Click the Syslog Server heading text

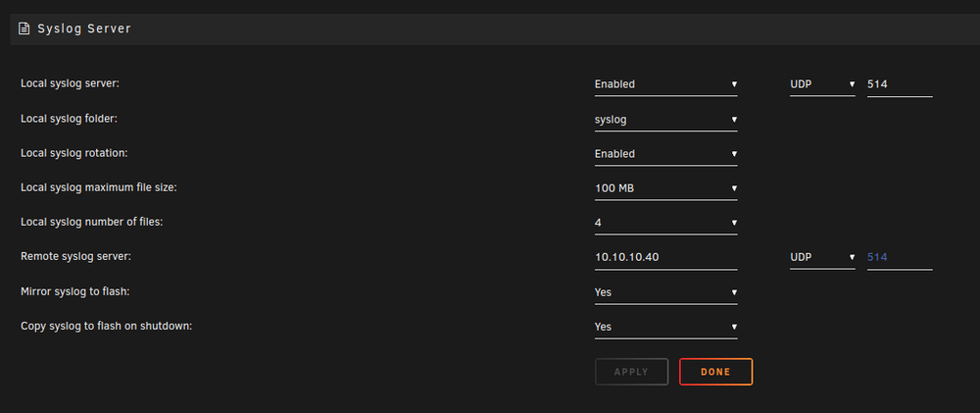[x=84, y=28]
